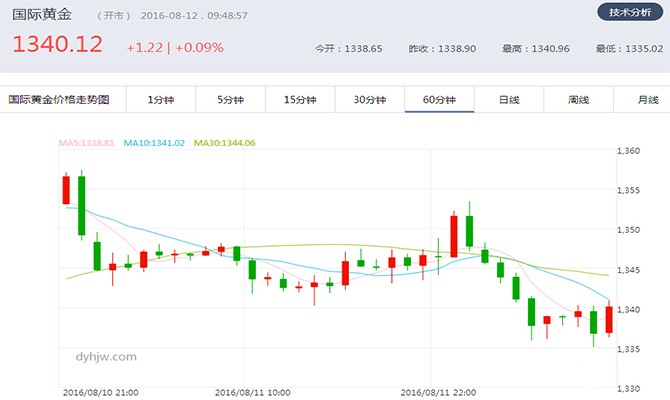Open the 技术分析 button

click(x=630, y=12)
